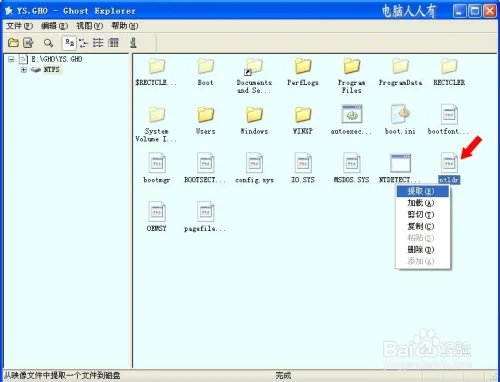Select NTFS partition in the tree
Viewport: 500px width, 382px height.
51,70
